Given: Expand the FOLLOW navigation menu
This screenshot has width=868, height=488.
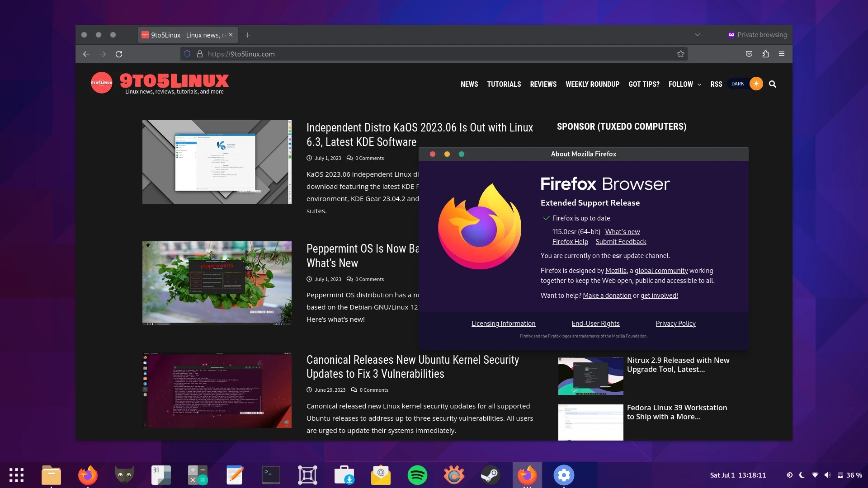Looking at the screenshot, I should click(684, 84).
